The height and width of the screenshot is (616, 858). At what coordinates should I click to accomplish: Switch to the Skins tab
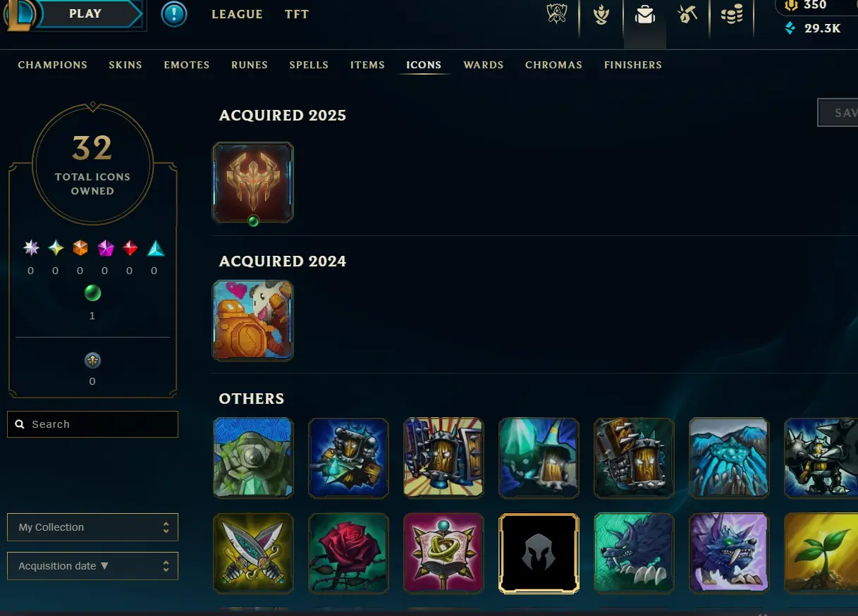point(125,65)
